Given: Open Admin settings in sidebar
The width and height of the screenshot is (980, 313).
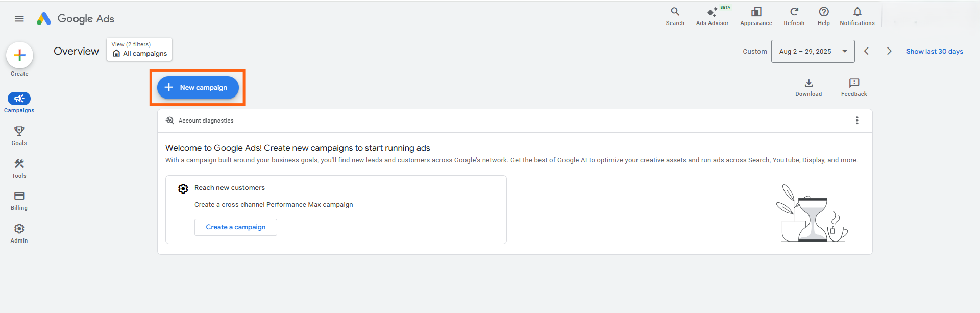Looking at the screenshot, I should 19,233.
